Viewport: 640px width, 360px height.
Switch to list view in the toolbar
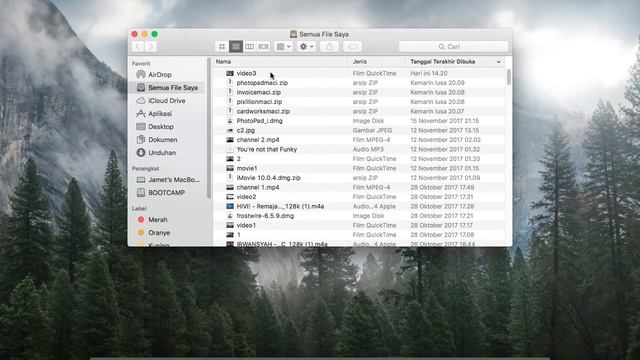pos(236,47)
